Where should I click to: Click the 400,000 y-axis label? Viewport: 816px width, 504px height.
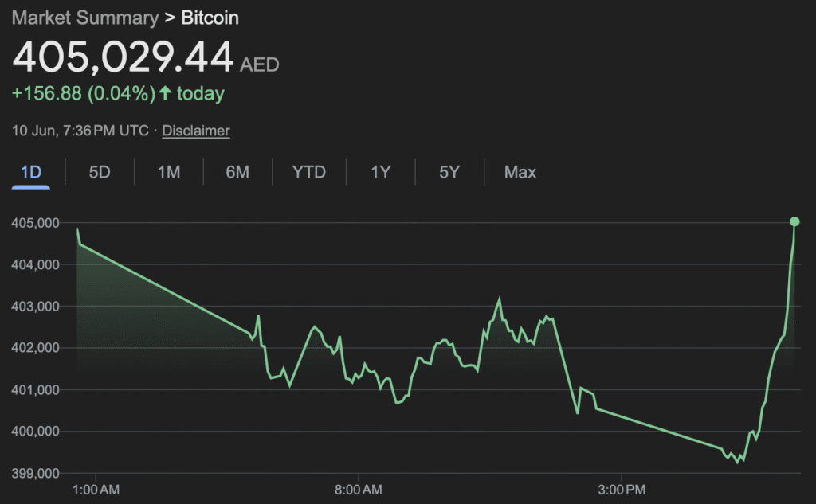[x=35, y=432]
